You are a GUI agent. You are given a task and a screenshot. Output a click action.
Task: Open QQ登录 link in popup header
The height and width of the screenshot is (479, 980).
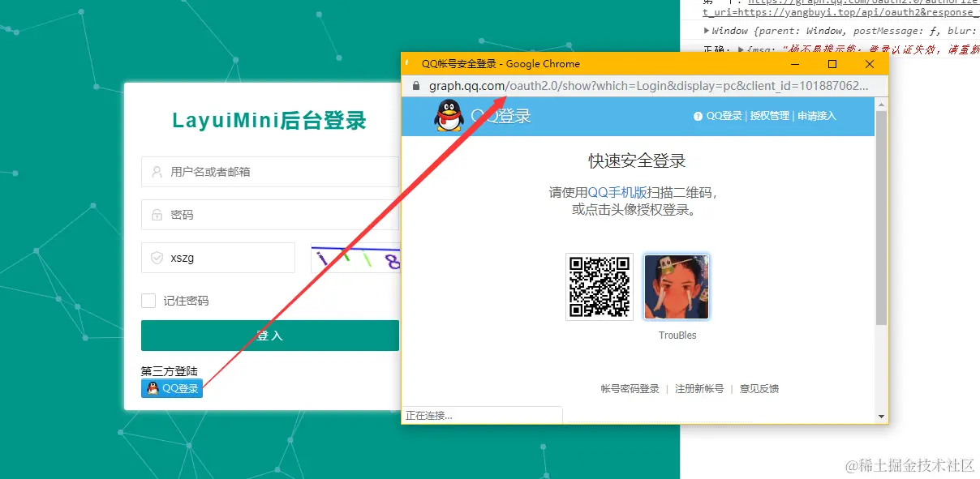point(724,116)
